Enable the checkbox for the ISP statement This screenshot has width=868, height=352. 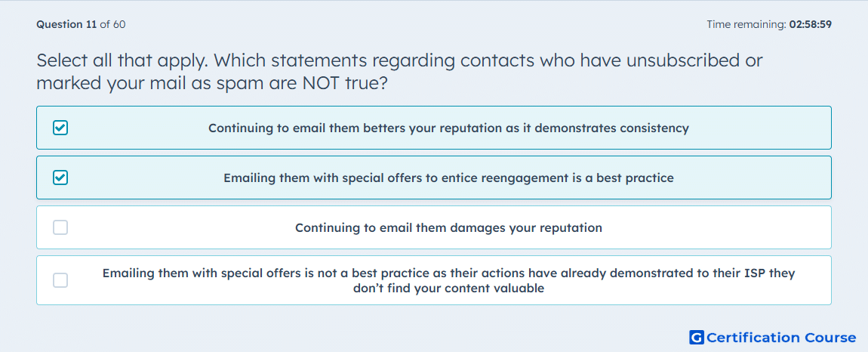click(x=60, y=280)
